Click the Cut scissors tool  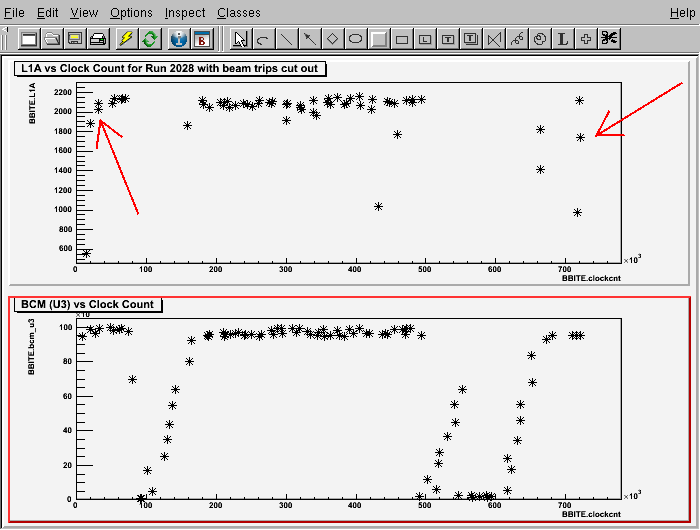(x=609, y=39)
